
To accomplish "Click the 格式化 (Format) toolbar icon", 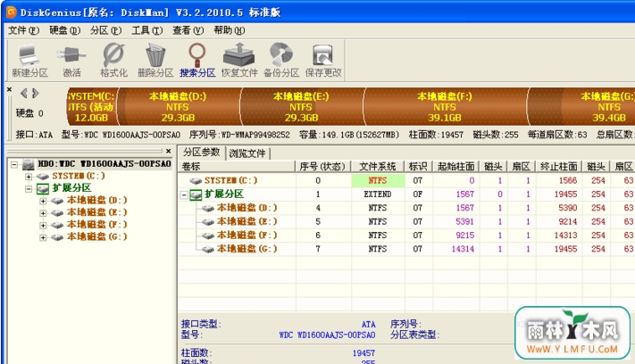I will click(x=113, y=61).
